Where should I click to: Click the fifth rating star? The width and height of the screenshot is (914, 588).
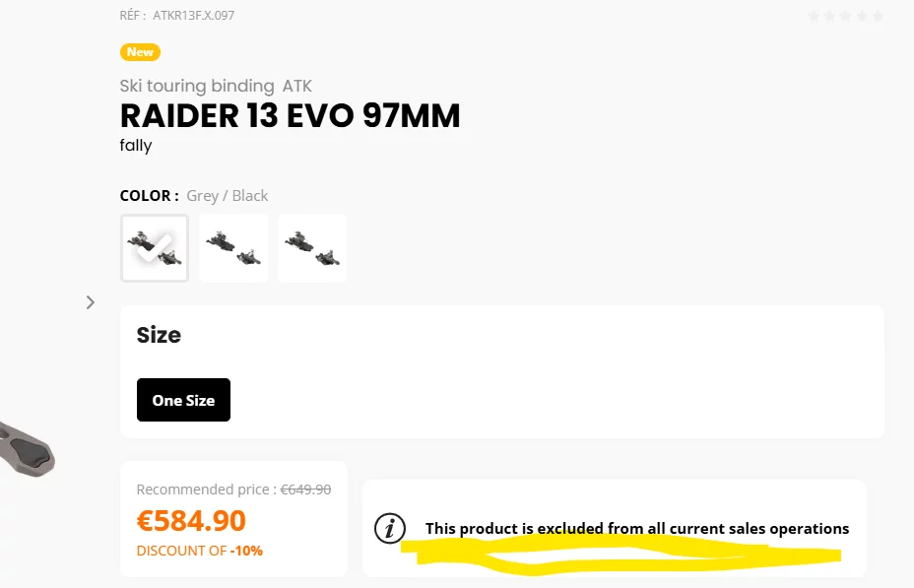coord(878,16)
